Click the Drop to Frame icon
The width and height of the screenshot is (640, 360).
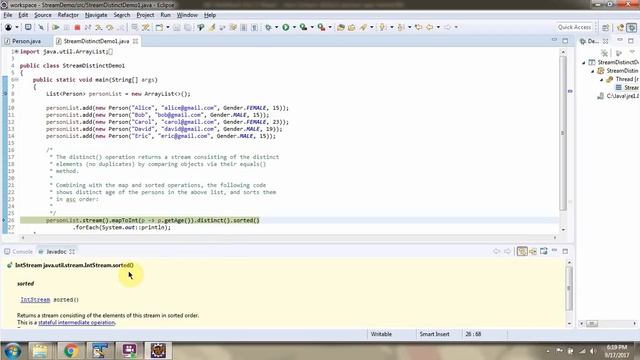click(134, 27)
